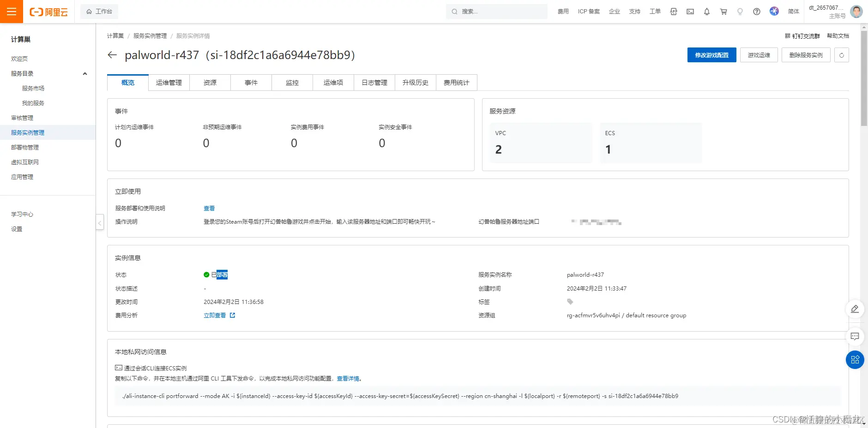868x428 pixels.
Task: Click the colorful AI assistant icon
Action: pyautogui.click(x=774, y=11)
